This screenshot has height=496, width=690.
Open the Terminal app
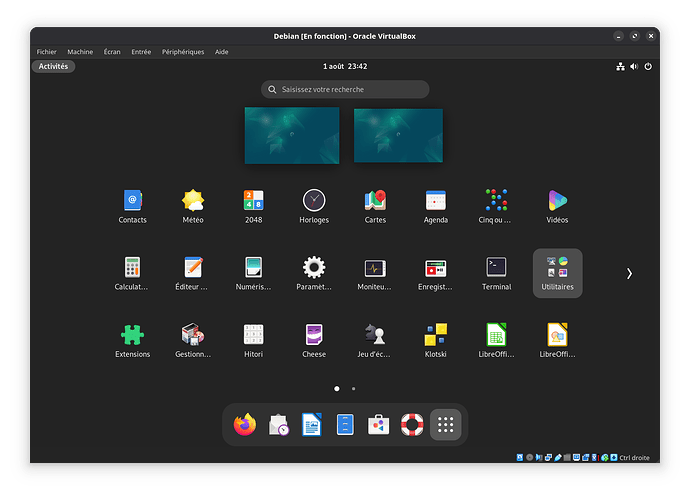click(x=496, y=268)
